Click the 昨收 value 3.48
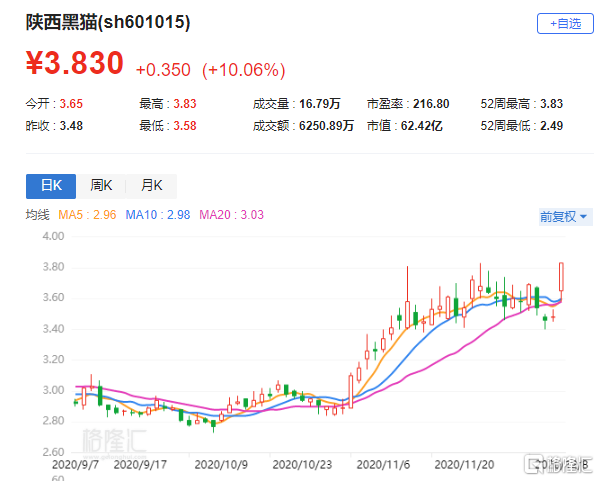Viewport: 599px width, 481px height. 71,126
